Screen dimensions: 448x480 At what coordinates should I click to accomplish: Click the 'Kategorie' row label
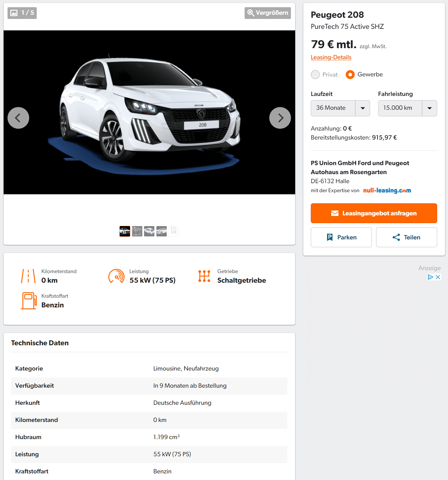(x=29, y=368)
